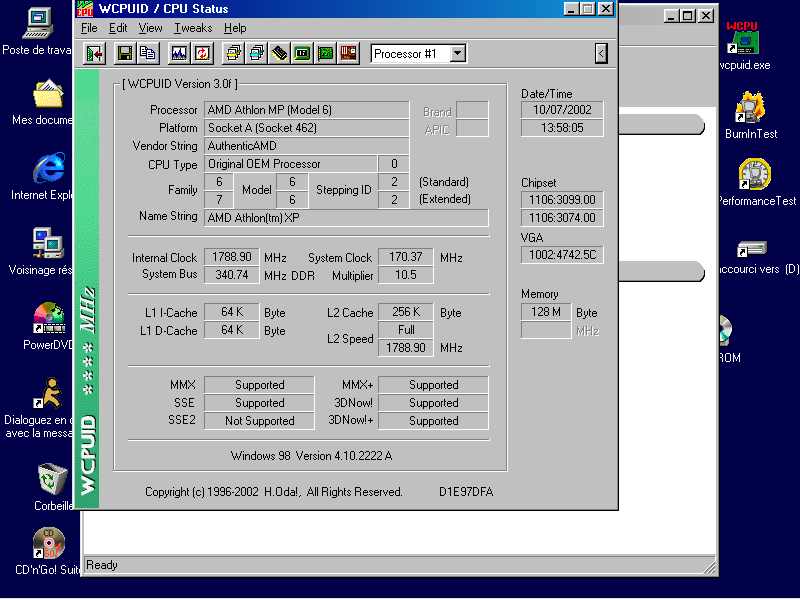This screenshot has height=600, width=800.
Task: Launch PerformanceTest desktop shortcut
Action: pos(755,174)
